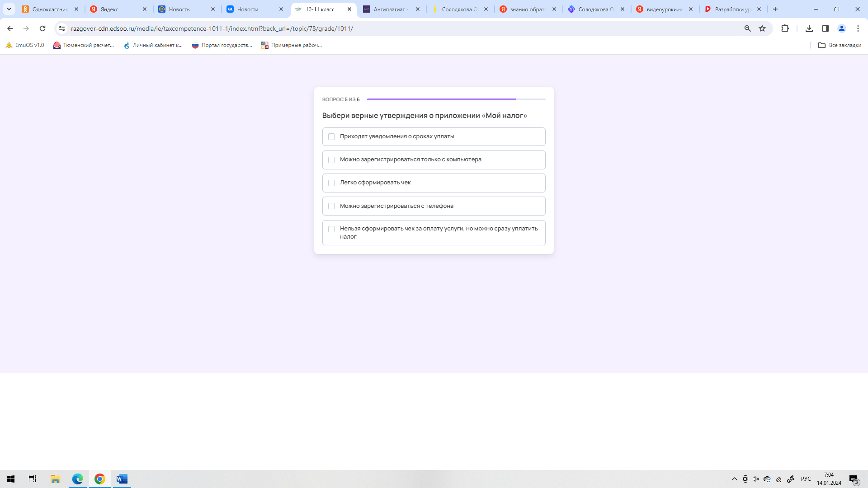Check 'Легко сформировать чек' checkbox
Screen dimensions: 868x488
pos(331,183)
